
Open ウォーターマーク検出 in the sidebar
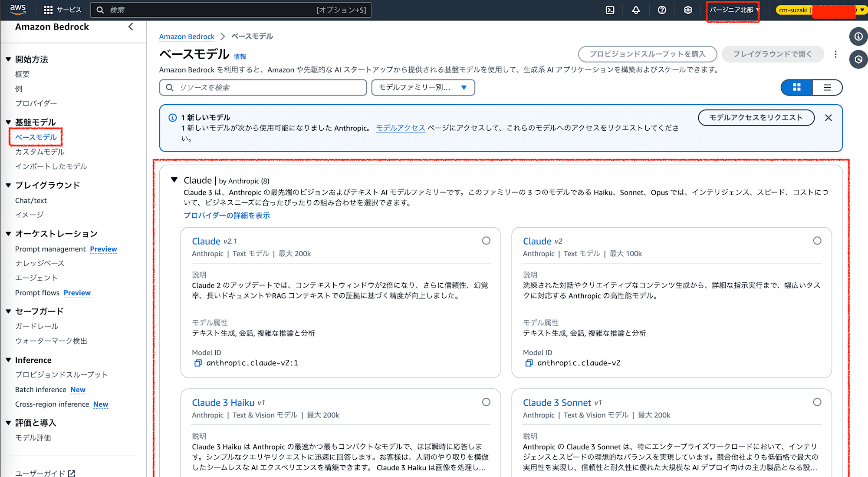[x=51, y=341]
